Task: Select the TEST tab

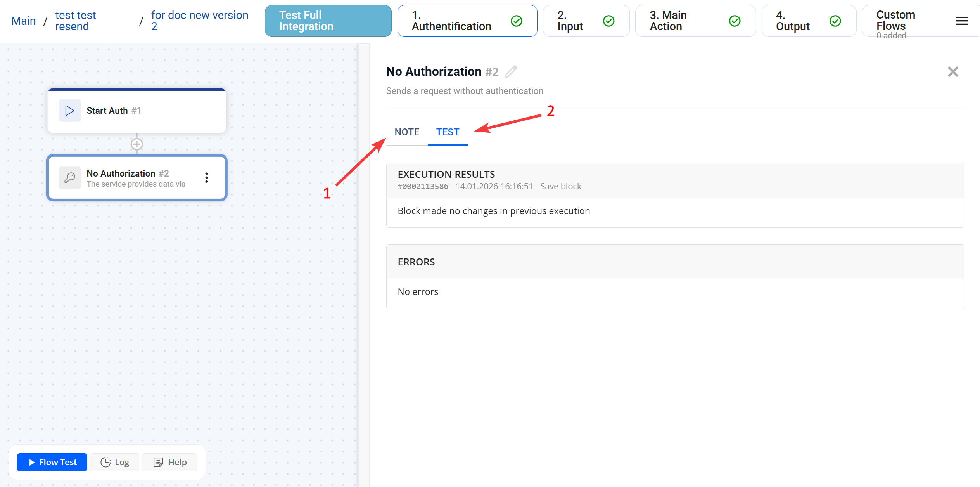Action: (x=448, y=132)
